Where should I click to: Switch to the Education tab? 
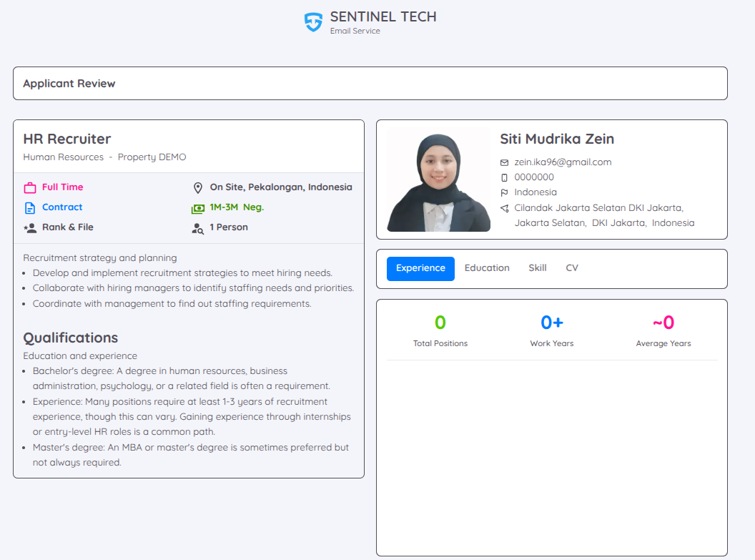[487, 268]
